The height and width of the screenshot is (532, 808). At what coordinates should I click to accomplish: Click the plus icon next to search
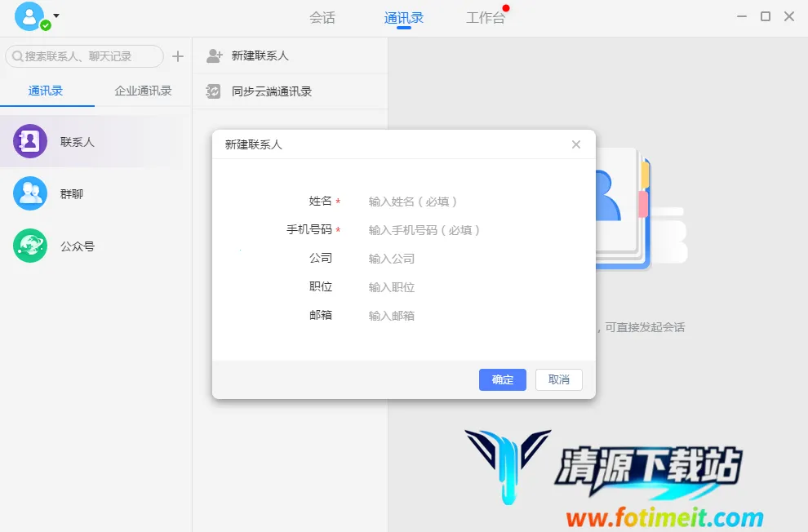[x=178, y=56]
